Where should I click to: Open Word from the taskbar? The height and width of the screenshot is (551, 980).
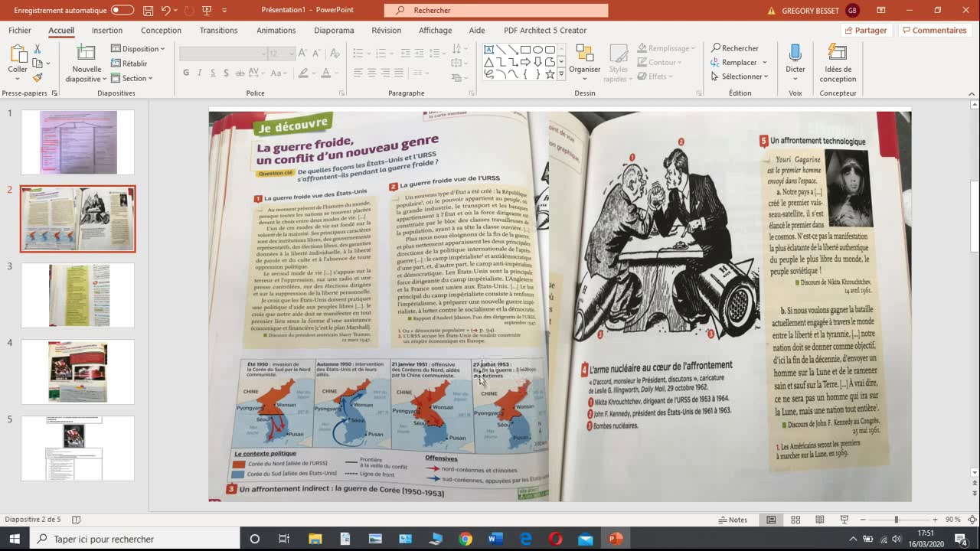click(x=495, y=539)
